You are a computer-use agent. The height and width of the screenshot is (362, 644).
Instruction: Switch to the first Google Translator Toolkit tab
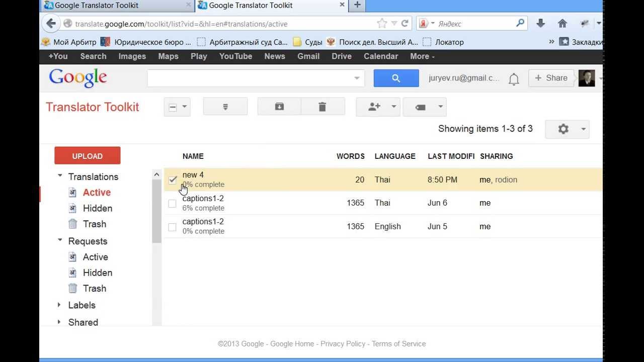coord(117,5)
